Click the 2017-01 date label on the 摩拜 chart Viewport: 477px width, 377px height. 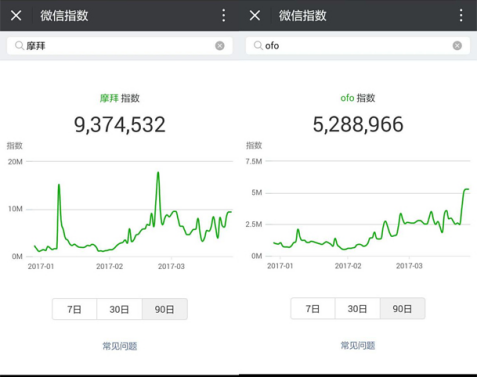pos(41,266)
